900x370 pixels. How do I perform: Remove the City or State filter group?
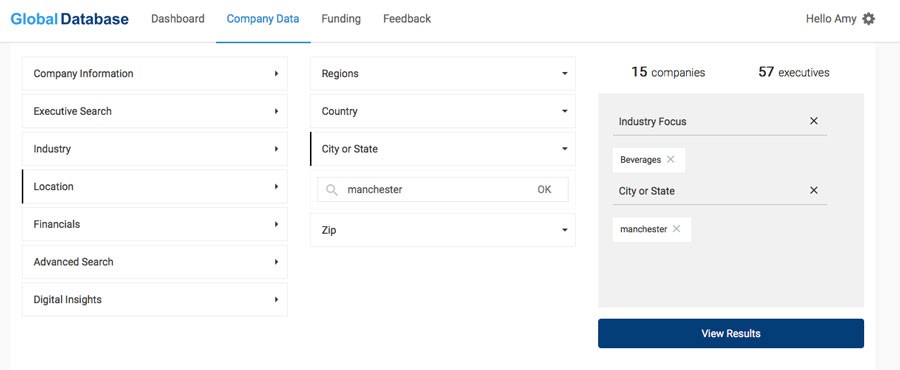813,190
